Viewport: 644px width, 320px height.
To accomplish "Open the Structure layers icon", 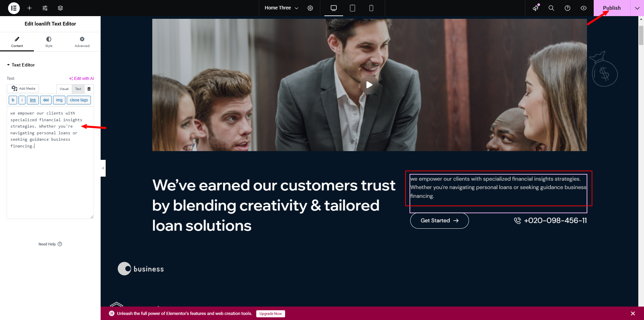I will point(60,8).
